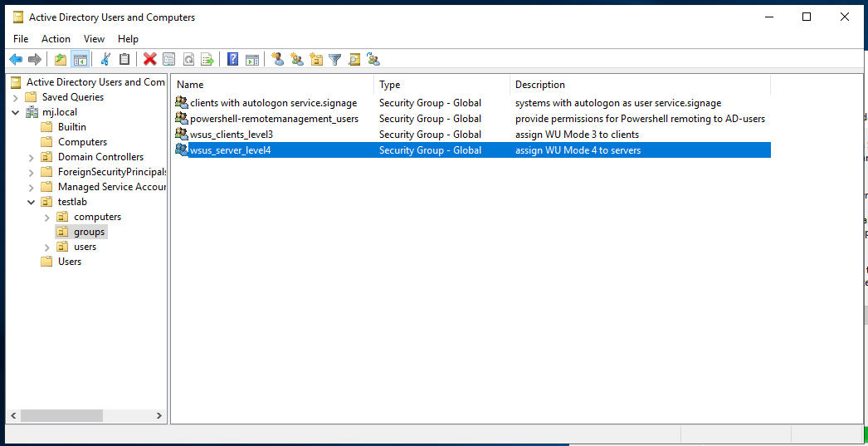The image size is (868, 446).
Task: Open Help with question mark icon
Action: point(233,59)
